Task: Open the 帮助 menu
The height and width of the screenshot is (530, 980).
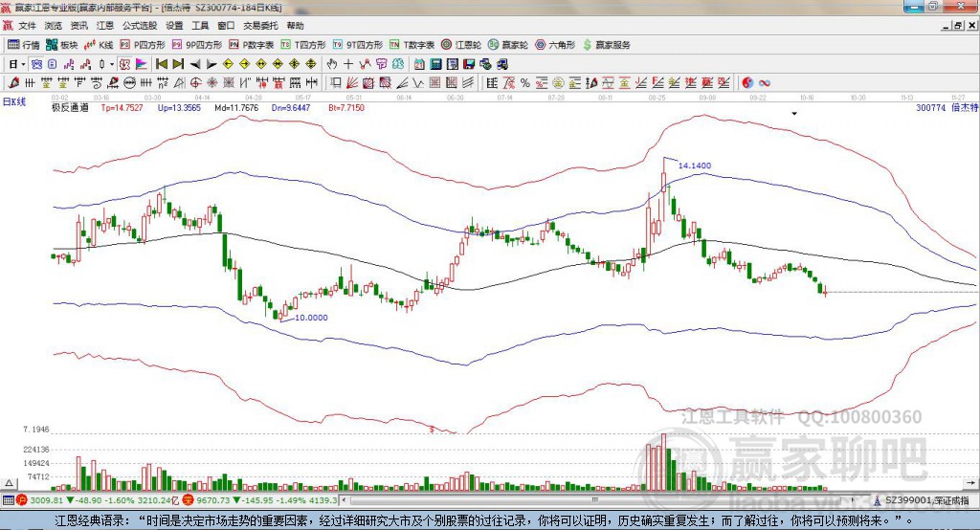Action: click(295, 26)
